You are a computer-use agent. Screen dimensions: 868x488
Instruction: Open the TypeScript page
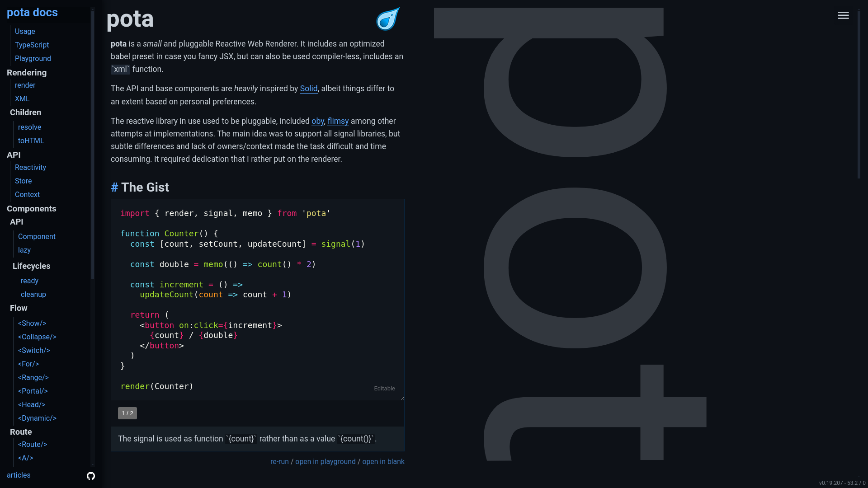tap(32, 45)
